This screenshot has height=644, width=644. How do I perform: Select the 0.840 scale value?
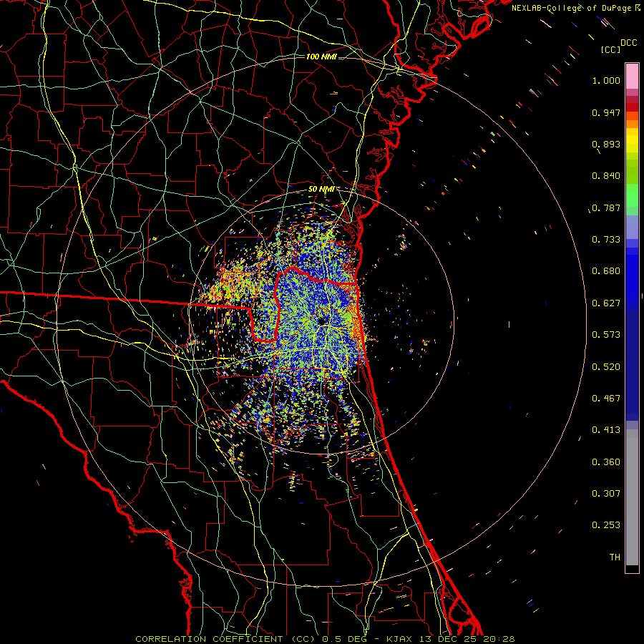pos(606,176)
